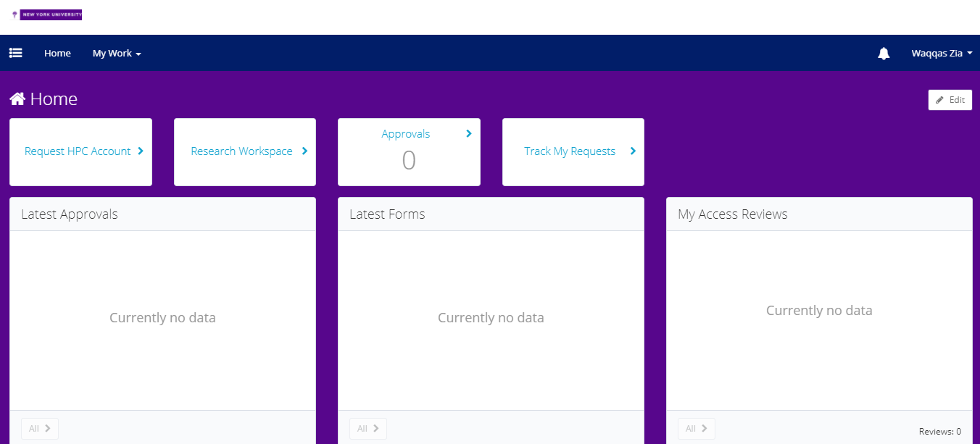Open the hamburger list menu icon
Viewport: 980px width, 444px height.
point(15,53)
